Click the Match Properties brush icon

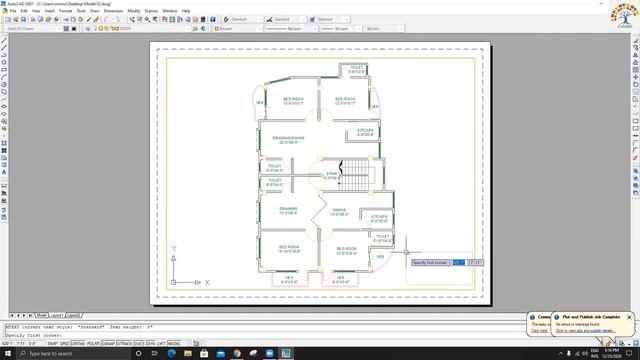(x=89, y=20)
